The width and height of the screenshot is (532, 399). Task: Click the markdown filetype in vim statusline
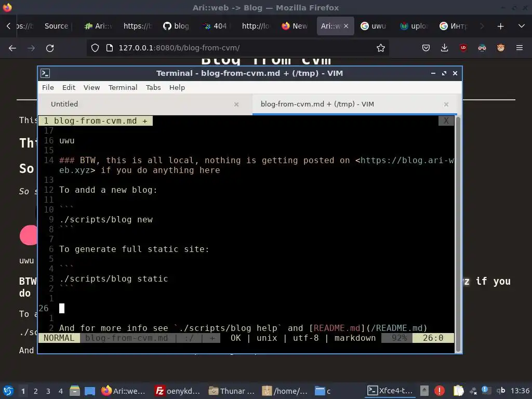coord(355,338)
